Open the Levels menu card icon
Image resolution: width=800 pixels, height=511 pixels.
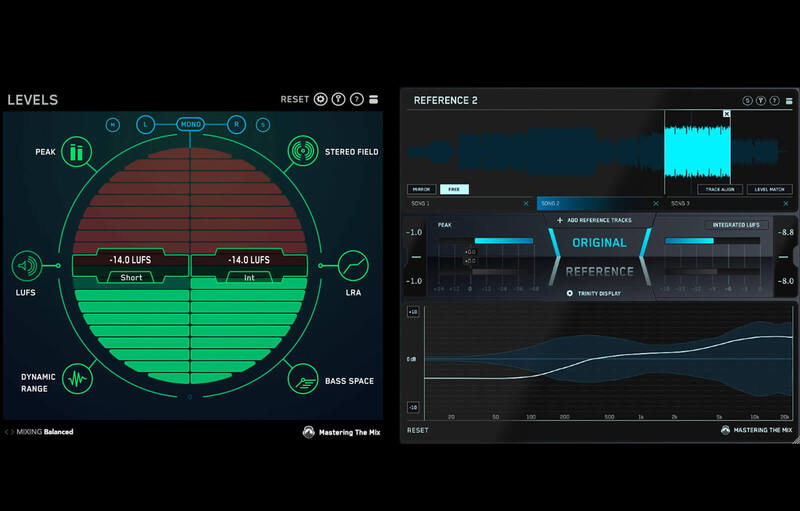coord(373,99)
